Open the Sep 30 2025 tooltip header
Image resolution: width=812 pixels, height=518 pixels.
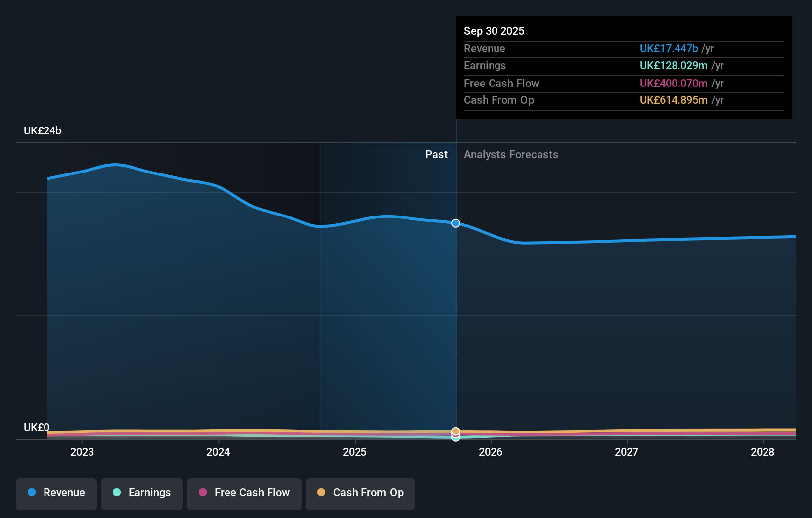(x=494, y=31)
